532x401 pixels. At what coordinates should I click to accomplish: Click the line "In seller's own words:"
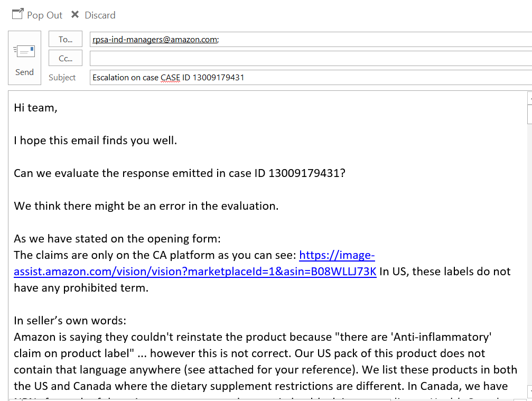70,321
